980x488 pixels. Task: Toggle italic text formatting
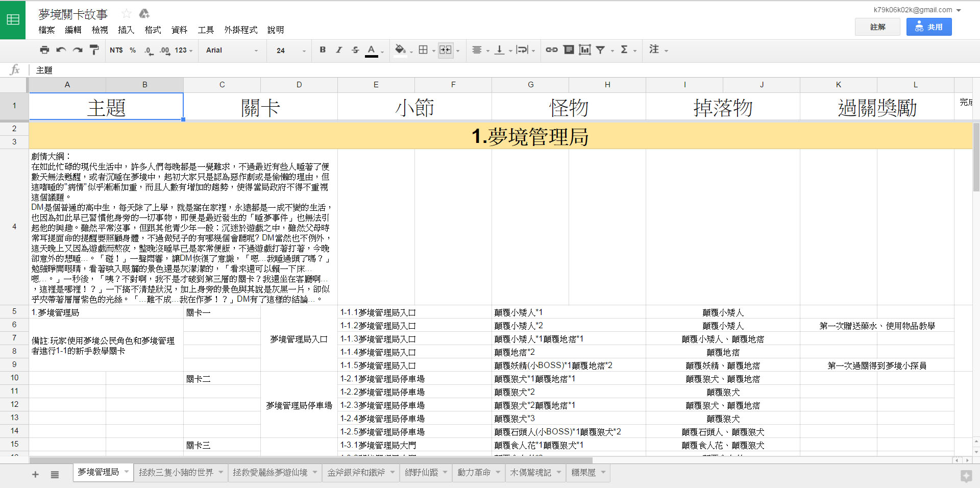click(339, 50)
